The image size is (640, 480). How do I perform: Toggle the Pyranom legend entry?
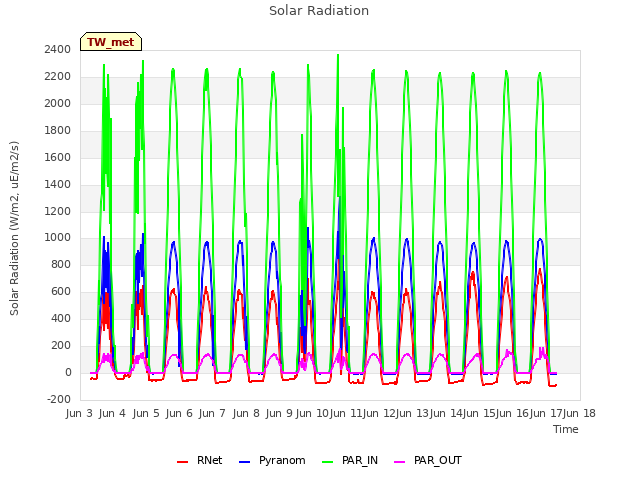272,460
